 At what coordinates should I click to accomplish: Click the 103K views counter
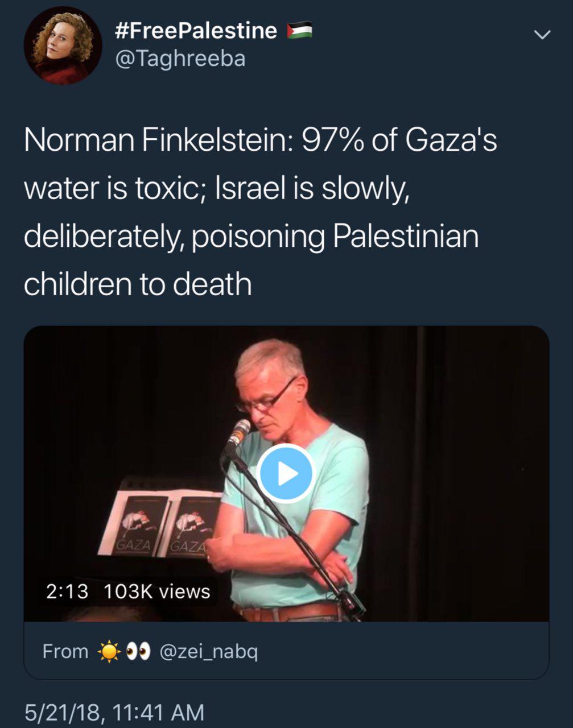click(157, 591)
